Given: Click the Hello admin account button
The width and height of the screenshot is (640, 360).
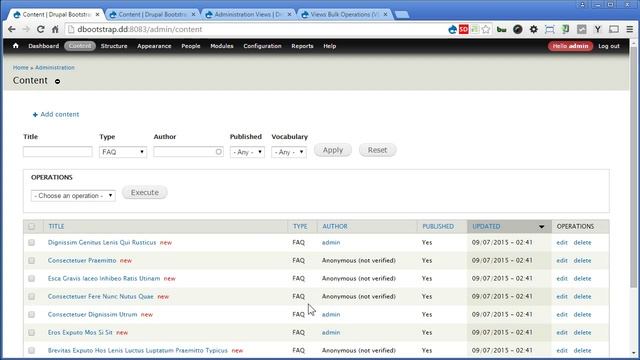Looking at the screenshot, I should 570,46.
